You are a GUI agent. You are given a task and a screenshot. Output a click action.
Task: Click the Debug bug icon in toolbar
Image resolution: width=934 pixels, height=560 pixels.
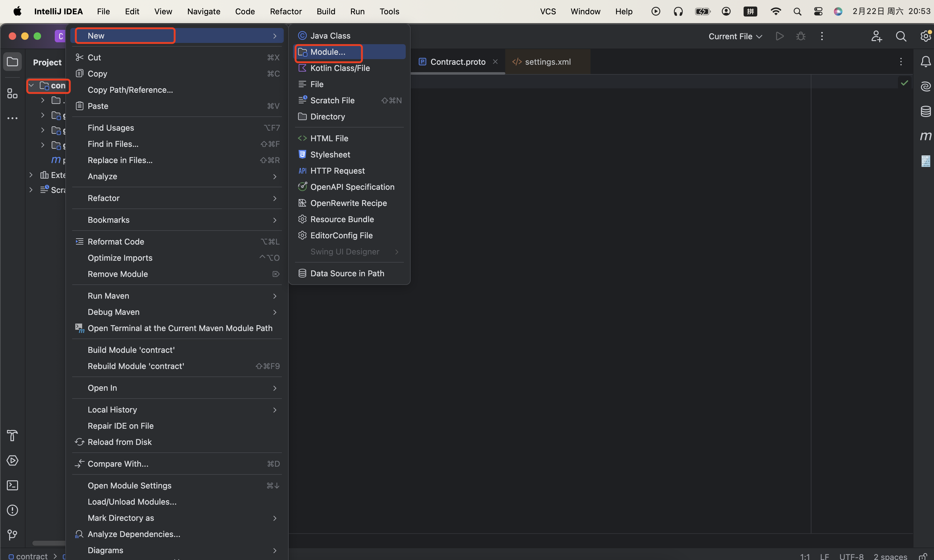[x=801, y=36]
